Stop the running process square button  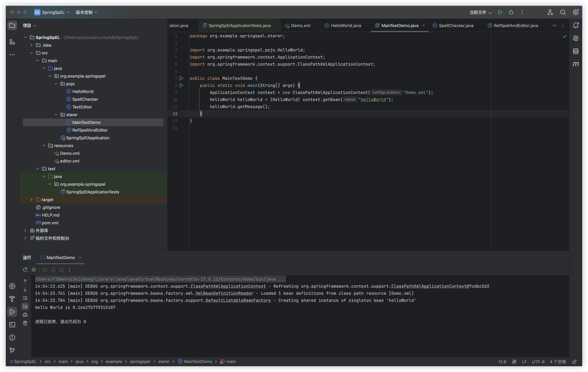pos(34,270)
